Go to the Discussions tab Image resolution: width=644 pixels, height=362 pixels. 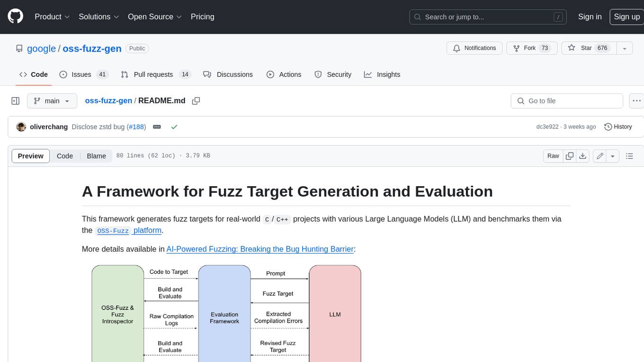pyautogui.click(x=228, y=74)
